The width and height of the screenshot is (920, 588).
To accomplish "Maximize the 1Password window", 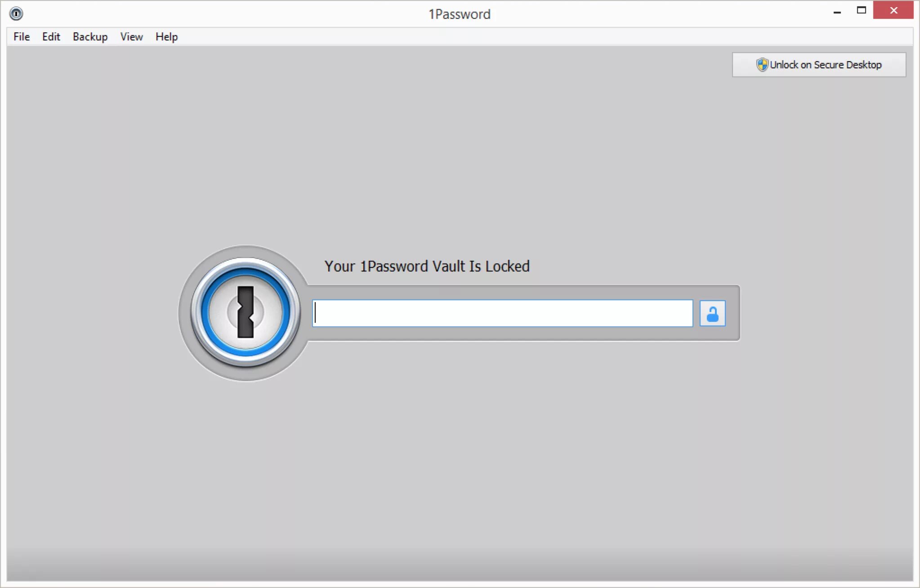I will pyautogui.click(x=861, y=10).
